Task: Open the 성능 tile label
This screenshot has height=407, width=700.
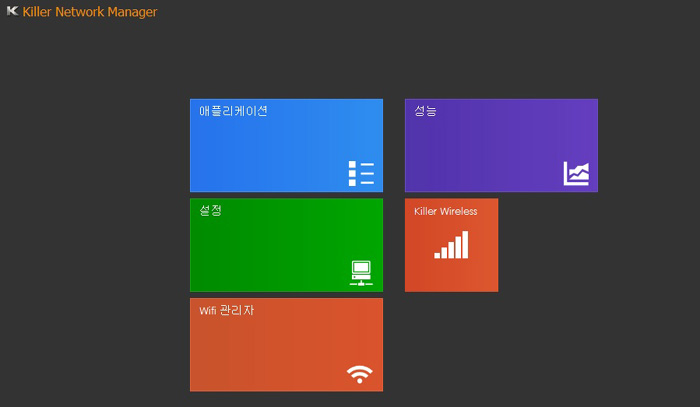Action: click(425, 111)
